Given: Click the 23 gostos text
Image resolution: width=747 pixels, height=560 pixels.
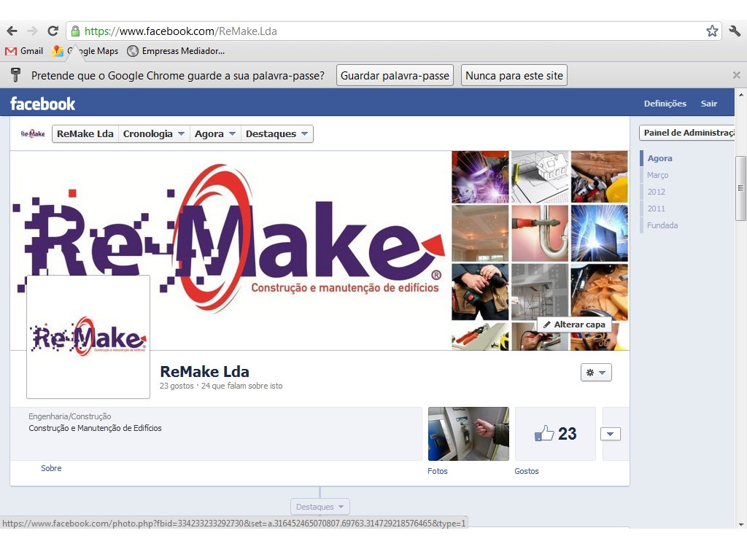Looking at the screenshot, I should pos(177,386).
